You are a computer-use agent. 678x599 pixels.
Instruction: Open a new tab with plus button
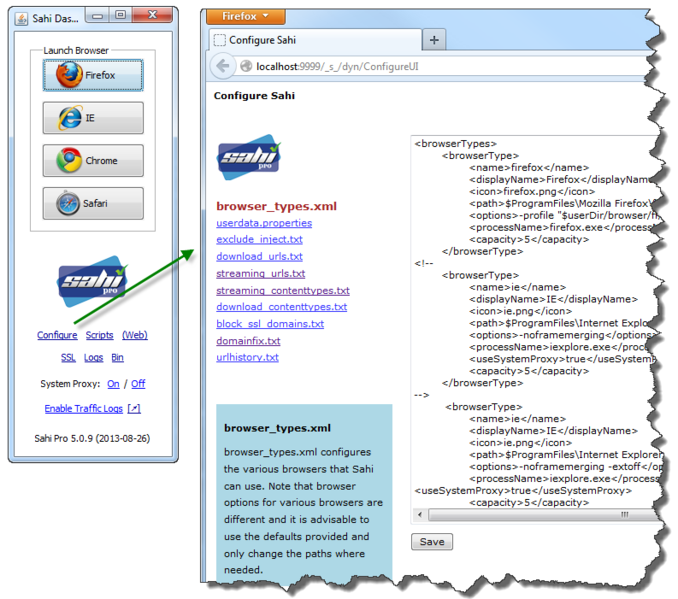434,40
